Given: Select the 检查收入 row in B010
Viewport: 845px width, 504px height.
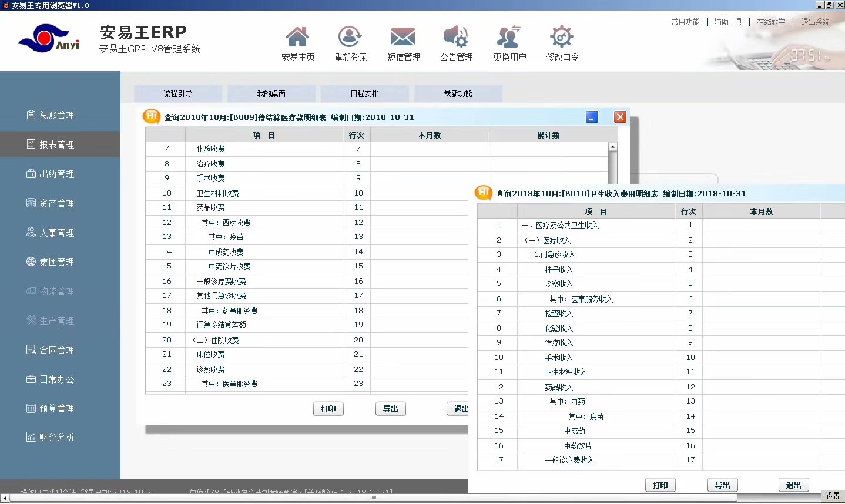Looking at the screenshot, I should coord(661,314).
